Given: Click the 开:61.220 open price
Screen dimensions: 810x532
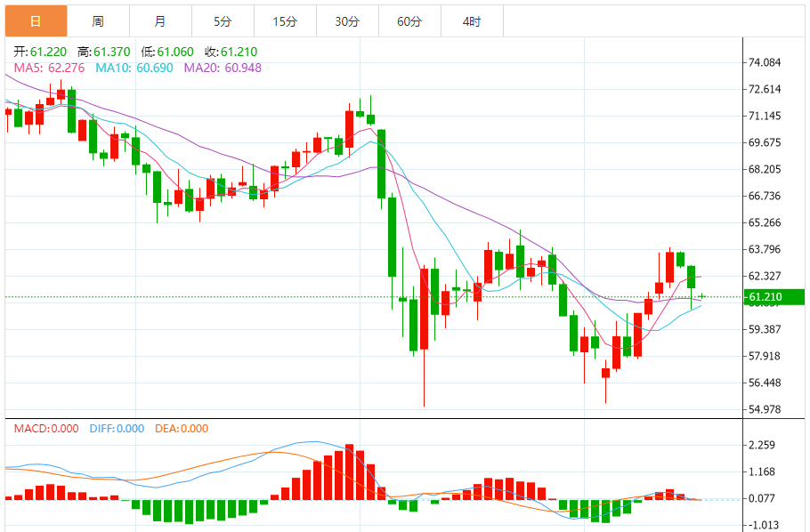Looking at the screenshot, I should point(40,52).
